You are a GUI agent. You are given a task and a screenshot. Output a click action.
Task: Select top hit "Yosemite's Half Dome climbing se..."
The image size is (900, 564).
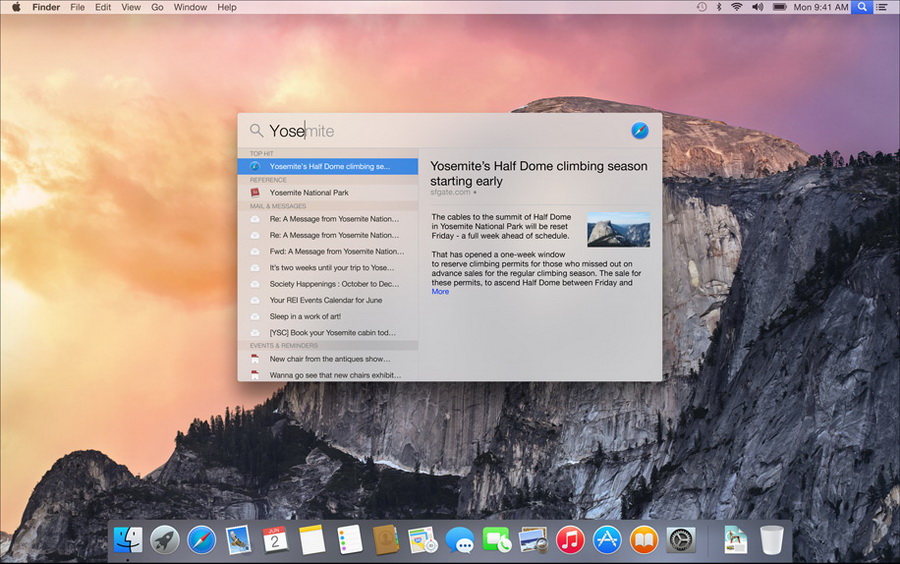pyautogui.click(x=328, y=166)
